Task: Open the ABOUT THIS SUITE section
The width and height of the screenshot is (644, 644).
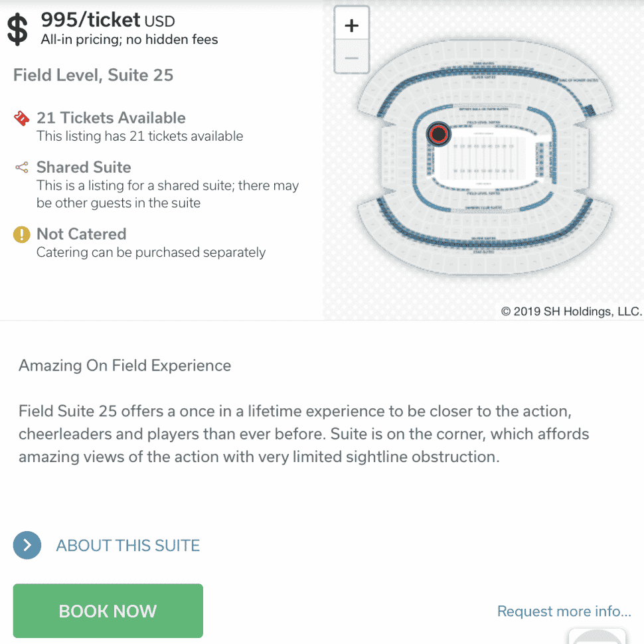Action: click(x=127, y=546)
